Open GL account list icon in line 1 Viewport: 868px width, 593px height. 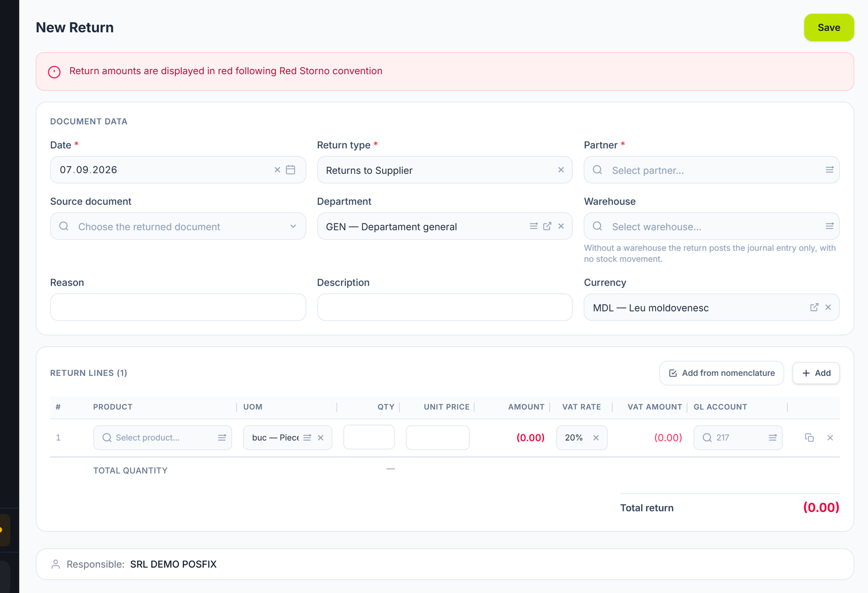click(x=773, y=438)
